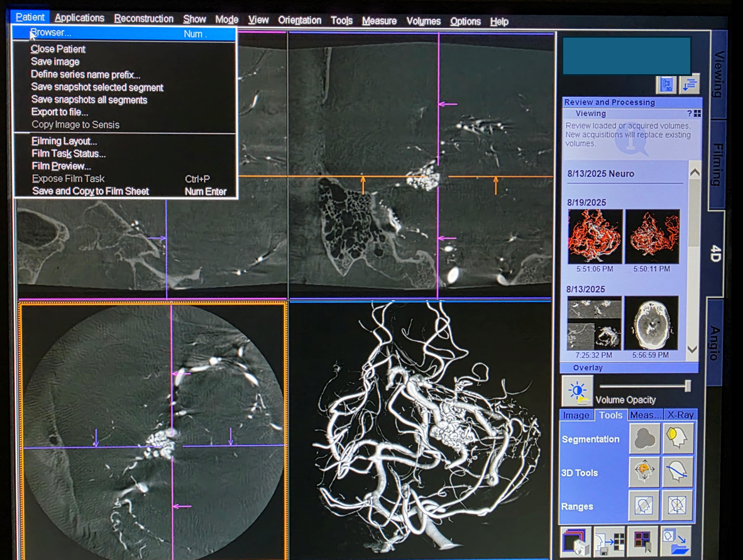Select the 5:56:59 PM head CT thumbnail
This screenshot has width=743, height=560.
tap(651, 323)
